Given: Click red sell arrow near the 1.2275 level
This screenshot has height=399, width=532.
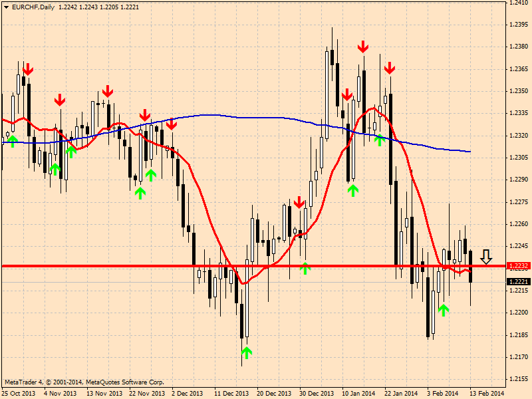Looking at the screenshot, I should 299,202.
